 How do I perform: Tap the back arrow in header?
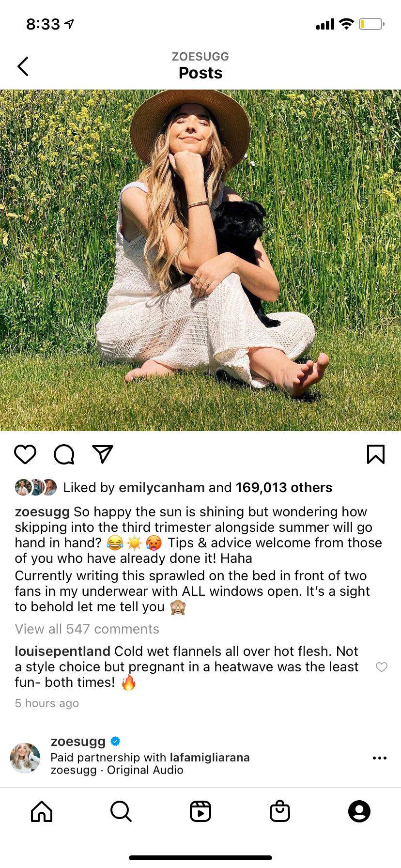tap(23, 66)
